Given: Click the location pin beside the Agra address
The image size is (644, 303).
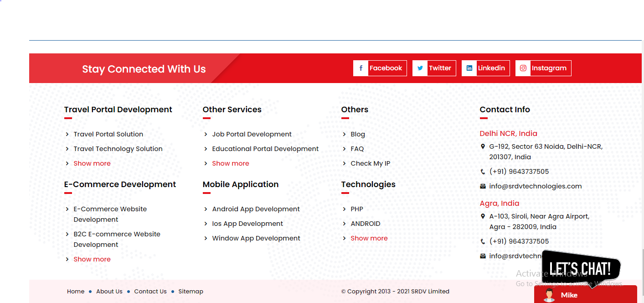Looking at the screenshot, I should [483, 216].
